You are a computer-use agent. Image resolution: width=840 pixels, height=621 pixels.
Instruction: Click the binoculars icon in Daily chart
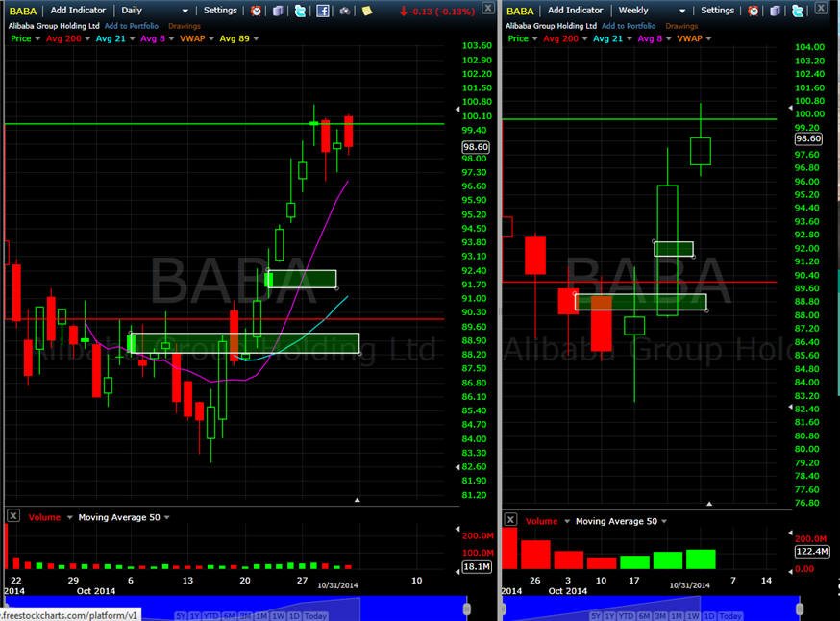(344, 11)
